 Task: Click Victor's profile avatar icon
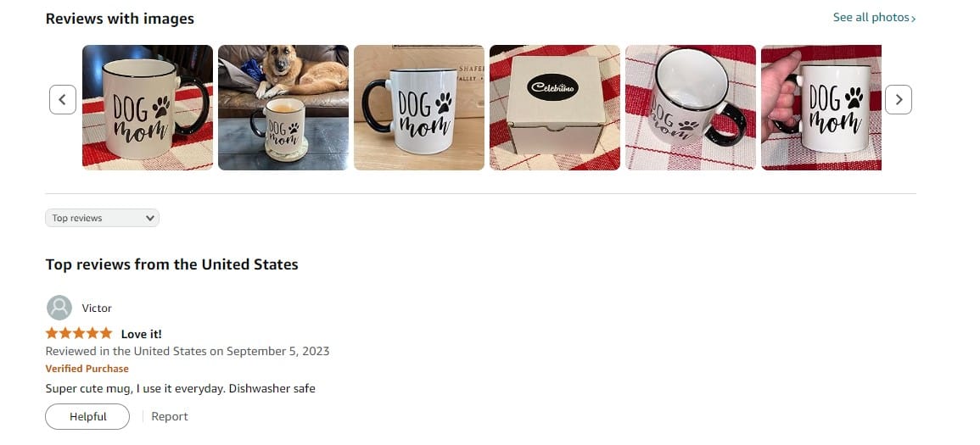59,308
